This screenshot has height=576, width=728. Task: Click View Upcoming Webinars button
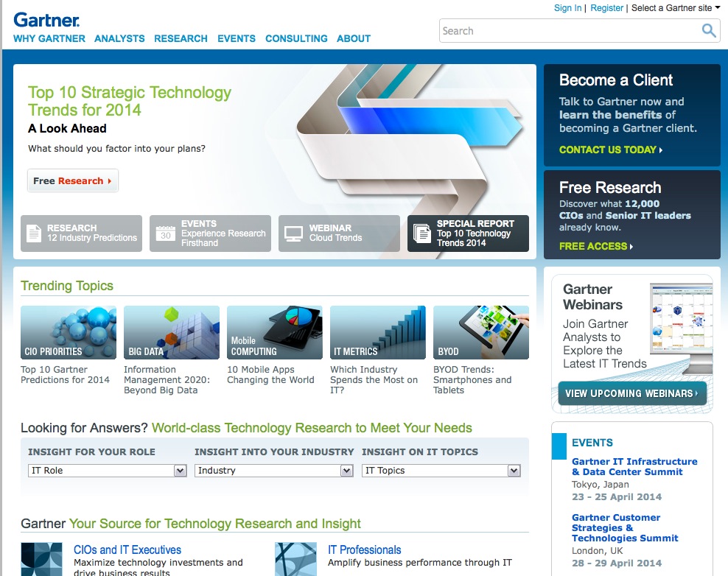pyautogui.click(x=631, y=393)
